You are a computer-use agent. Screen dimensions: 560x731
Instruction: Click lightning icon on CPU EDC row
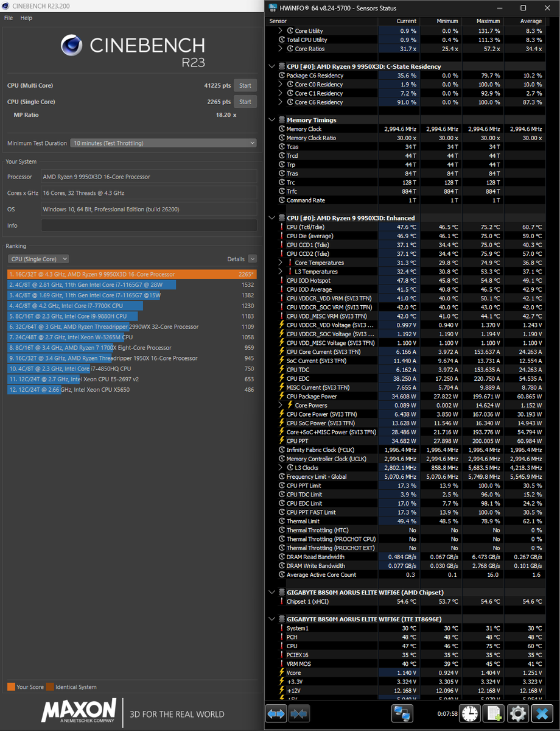[281, 378]
